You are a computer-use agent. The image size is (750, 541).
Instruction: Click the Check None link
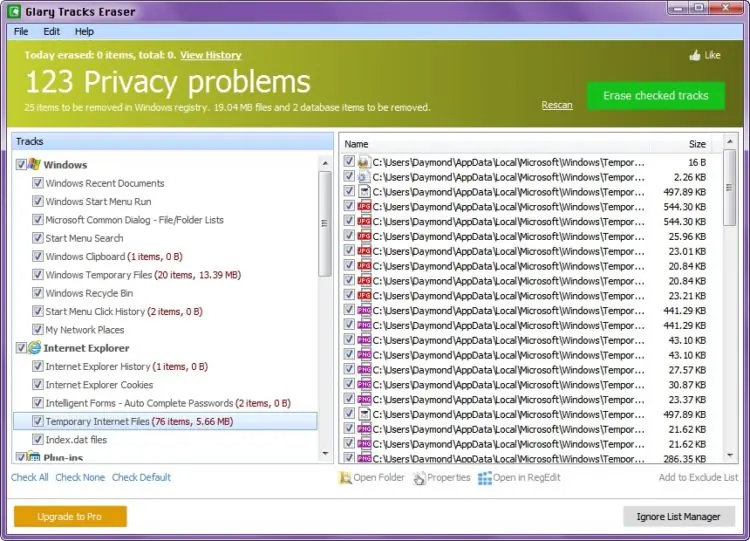click(80, 477)
